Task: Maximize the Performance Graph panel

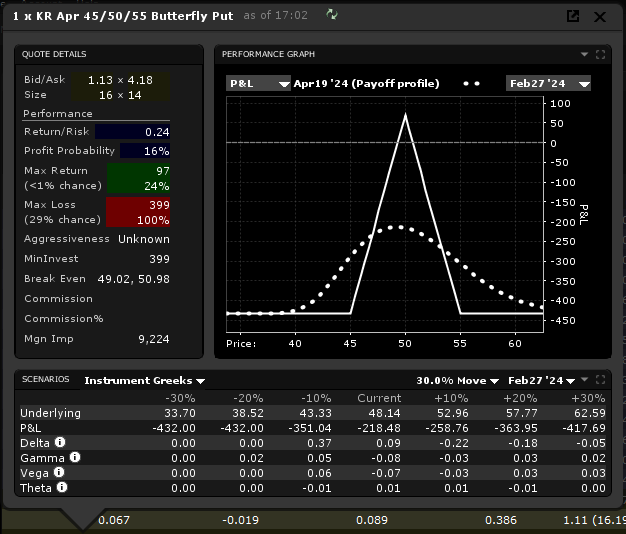Action: [600, 54]
